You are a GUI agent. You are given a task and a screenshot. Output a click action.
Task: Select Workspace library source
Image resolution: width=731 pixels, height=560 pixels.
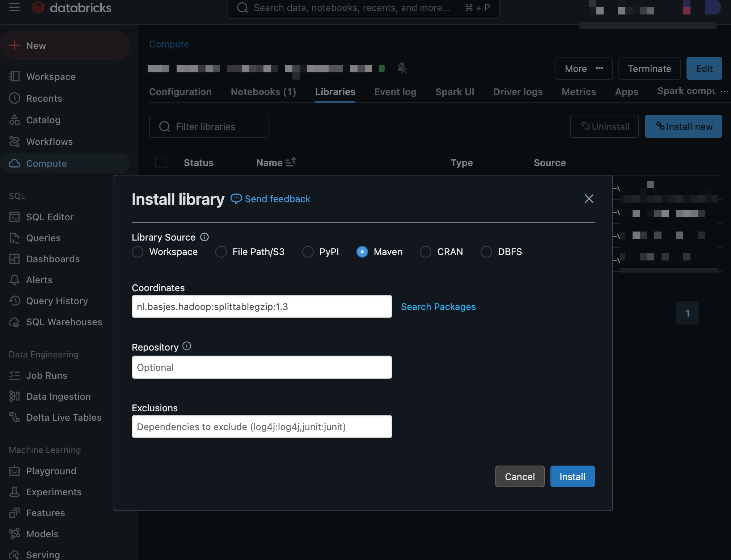[x=138, y=252]
